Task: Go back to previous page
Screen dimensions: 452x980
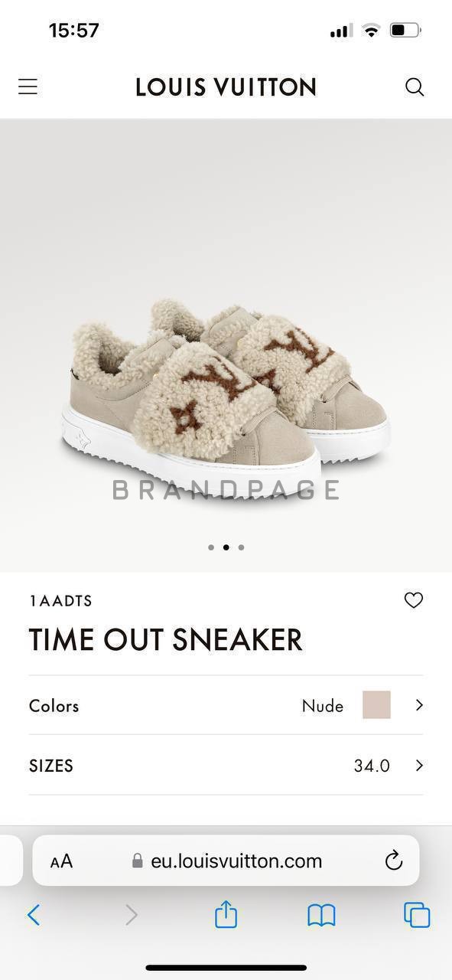Action: [x=34, y=915]
